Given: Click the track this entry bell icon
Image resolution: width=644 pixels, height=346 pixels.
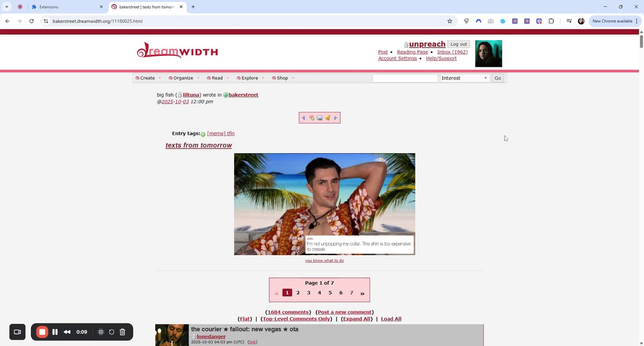Looking at the screenshot, I should click(x=328, y=118).
